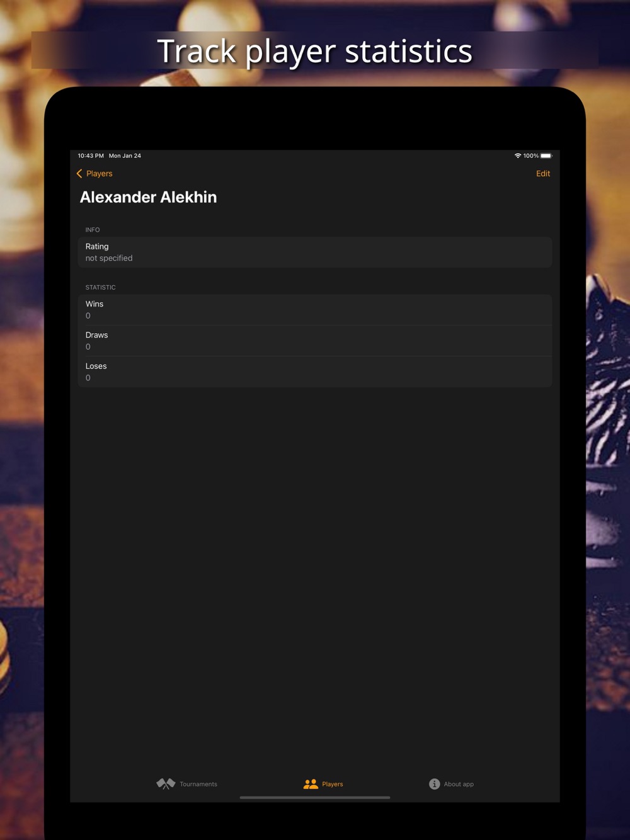Select the Players people icon
Image resolution: width=630 pixels, height=840 pixels.
(311, 784)
